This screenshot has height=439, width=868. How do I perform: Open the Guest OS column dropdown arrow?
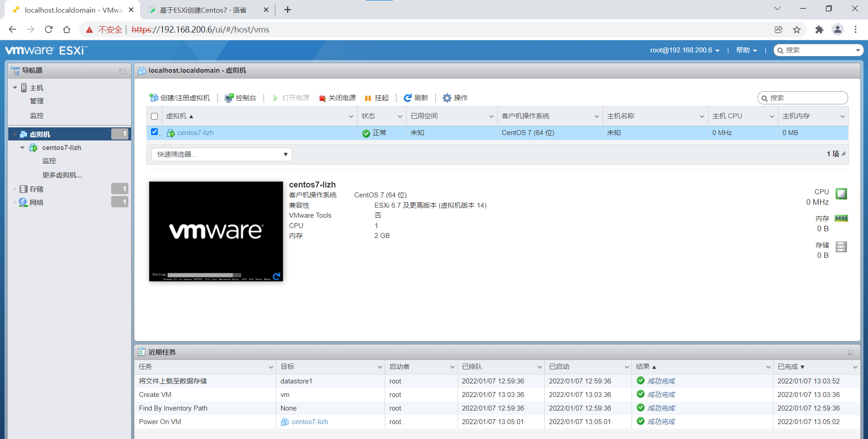596,117
